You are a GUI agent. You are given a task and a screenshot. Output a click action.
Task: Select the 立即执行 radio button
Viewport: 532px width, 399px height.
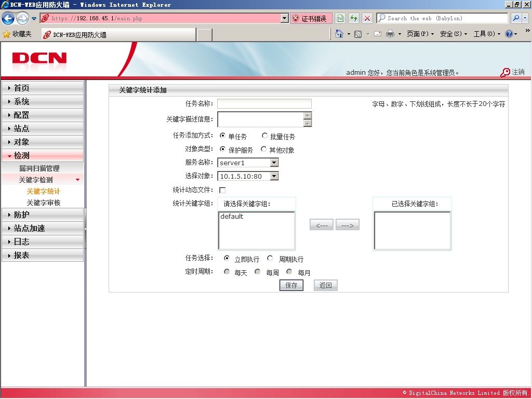coord(227,258)
